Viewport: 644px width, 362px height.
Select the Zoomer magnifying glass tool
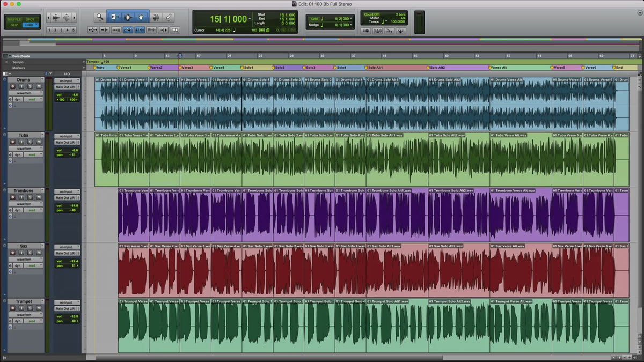[x=100, y=17]
